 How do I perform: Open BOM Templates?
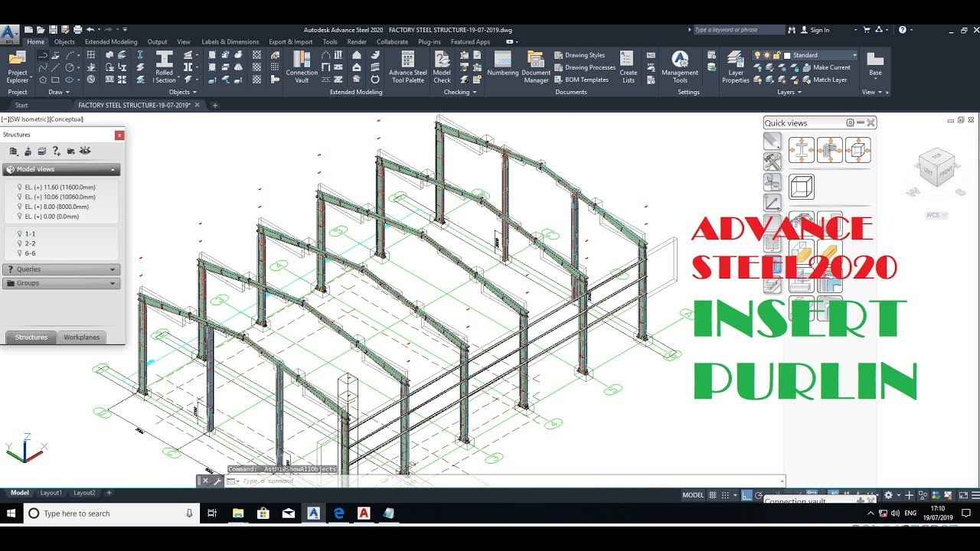pos(581,80)
